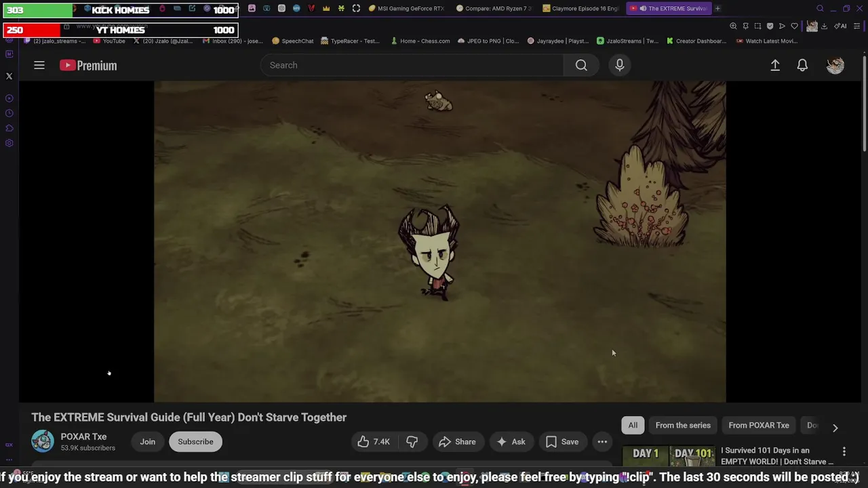Select the All filter chip
The height and width of the screenshot is (488, 868).
point(633,425)
